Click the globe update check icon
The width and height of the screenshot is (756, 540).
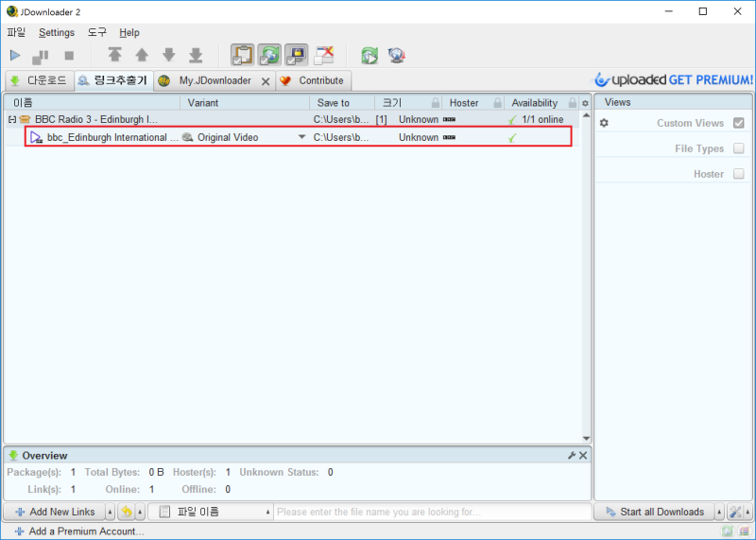[x=397, y=56]
